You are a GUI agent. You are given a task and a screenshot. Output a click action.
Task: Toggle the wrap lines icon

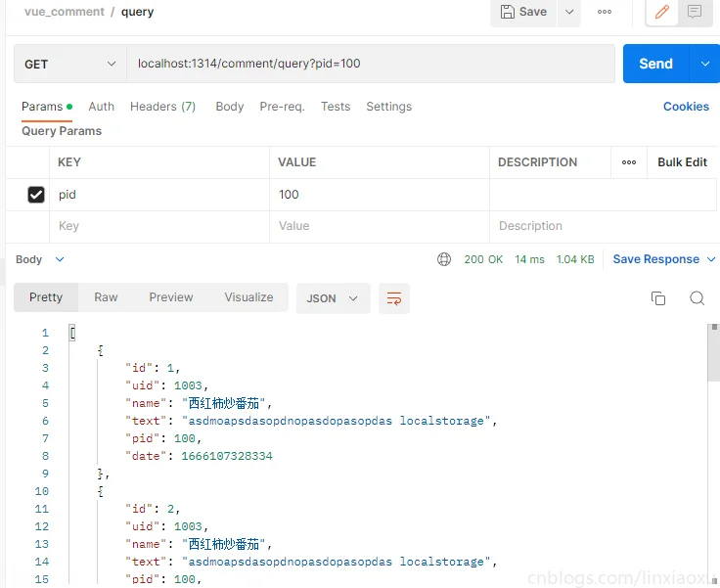tap(394, 298)
